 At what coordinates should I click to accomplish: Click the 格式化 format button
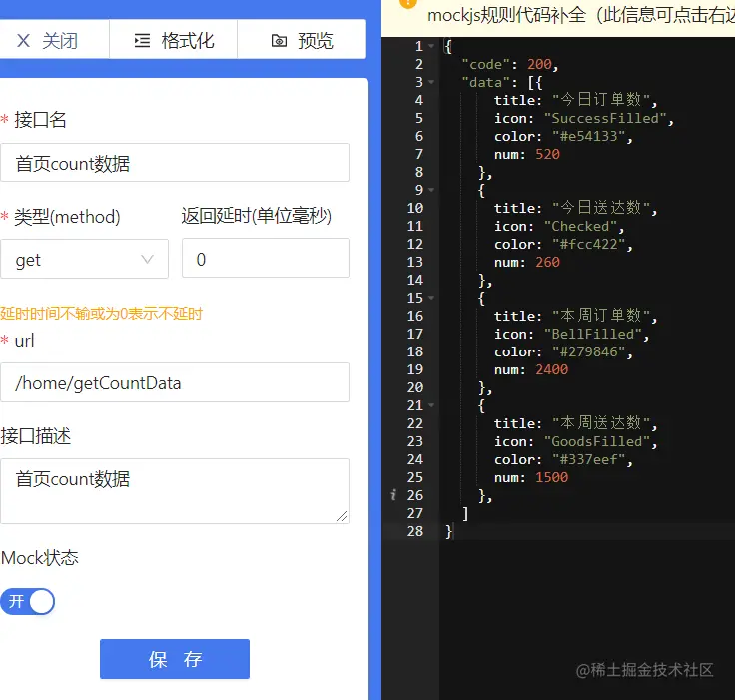pyautogui.click(x=174, y=40)
